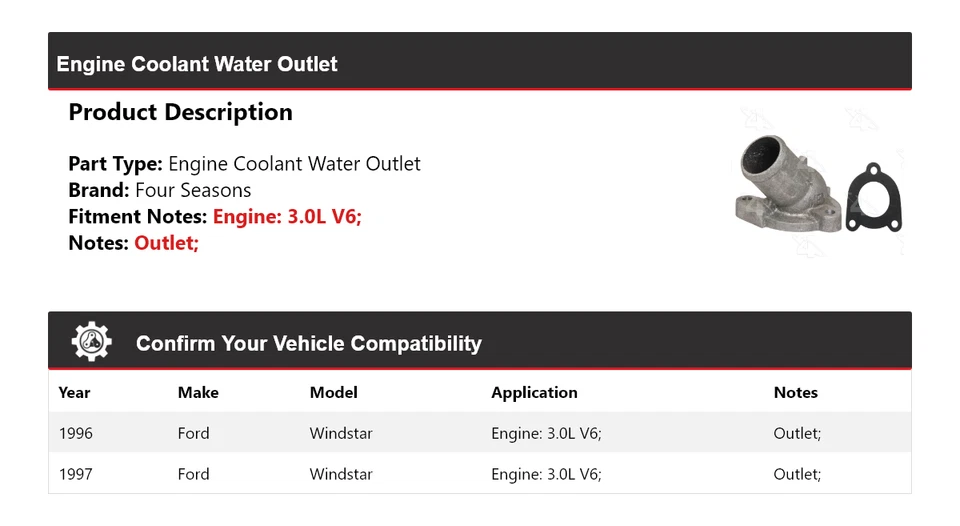The height and width of the screenshot is (526, 960).
Task: Click Windstar in the 1996 row
Action: coord(341,433)
